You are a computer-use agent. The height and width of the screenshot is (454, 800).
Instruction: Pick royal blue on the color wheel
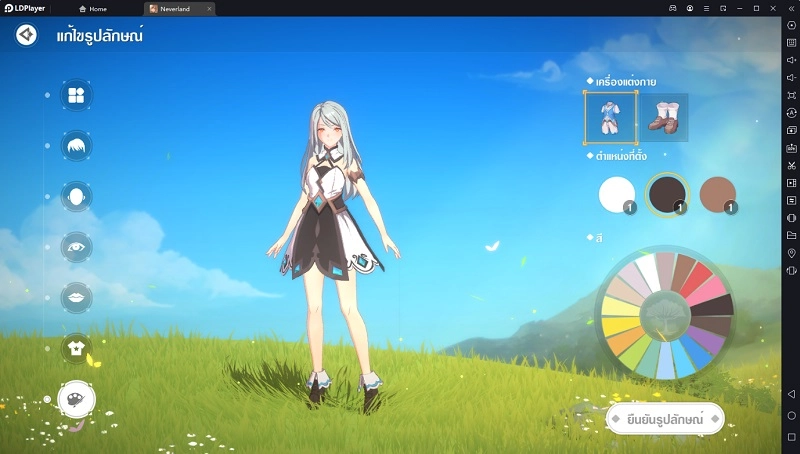click(x=695, y=352)
